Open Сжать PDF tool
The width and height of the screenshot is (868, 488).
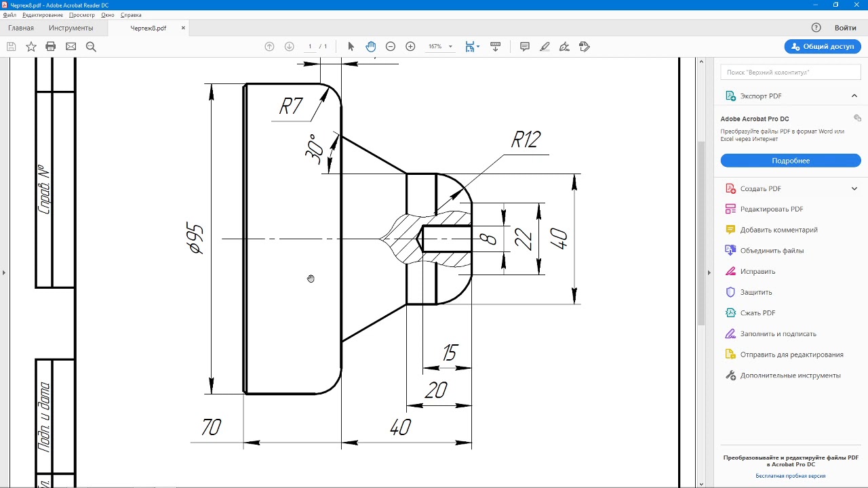(x=756, y=313)
